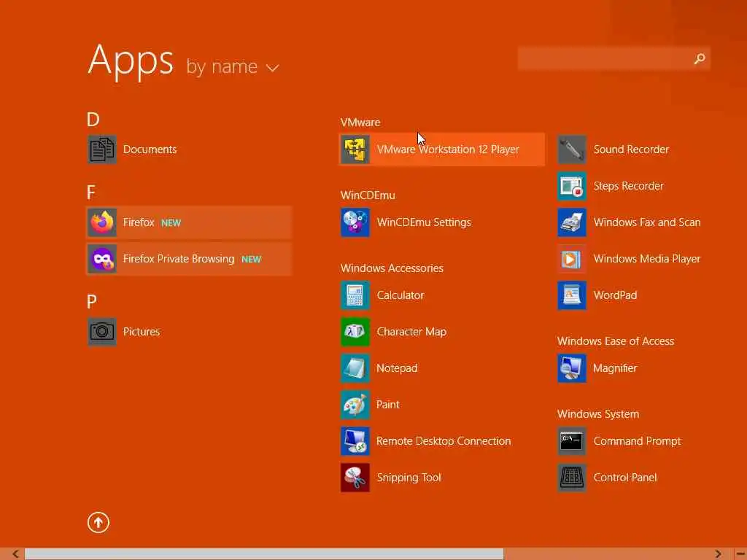
Task: Click the 'WinCDEmu' group header
Action: pyautogui.click(x=368, y=195)
